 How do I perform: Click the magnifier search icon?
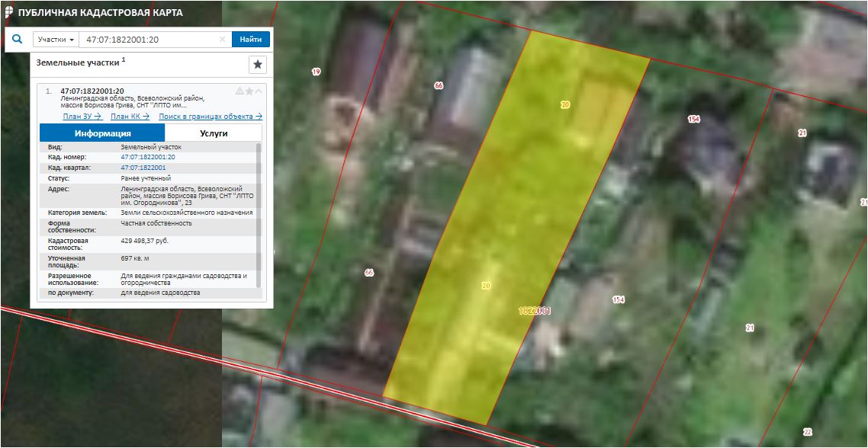tap(17, 40)
